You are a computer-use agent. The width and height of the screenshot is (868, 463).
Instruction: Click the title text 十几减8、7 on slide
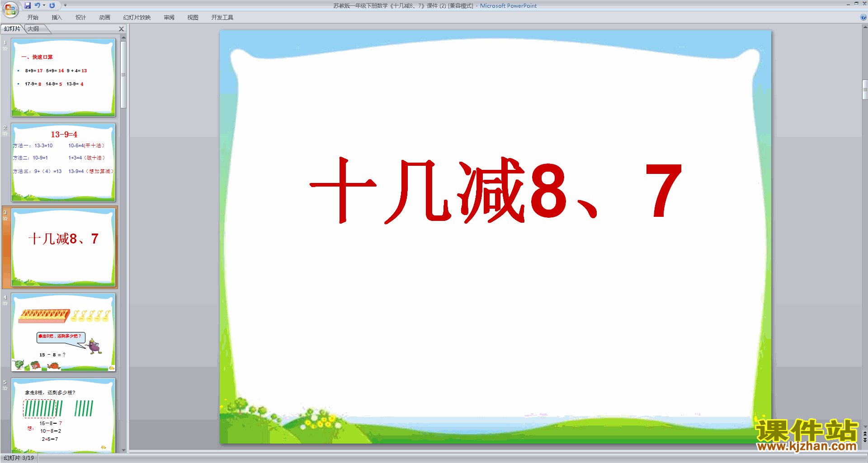point(495,190)
